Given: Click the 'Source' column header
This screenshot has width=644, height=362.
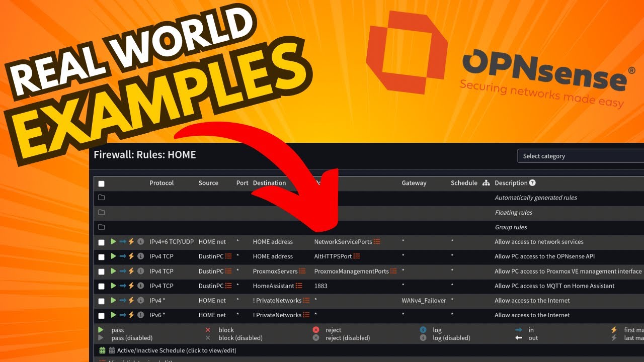Looking at the screenshot, I should [208, 183].
